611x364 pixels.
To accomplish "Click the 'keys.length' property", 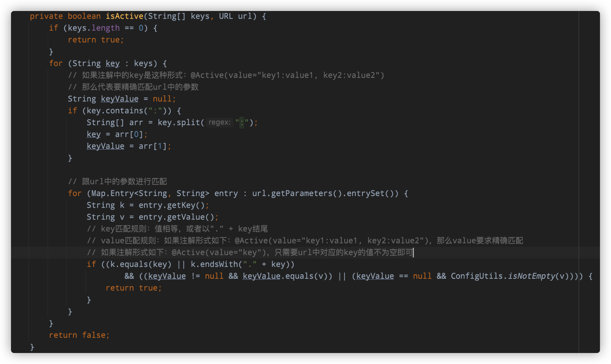I will coord(94,28).
